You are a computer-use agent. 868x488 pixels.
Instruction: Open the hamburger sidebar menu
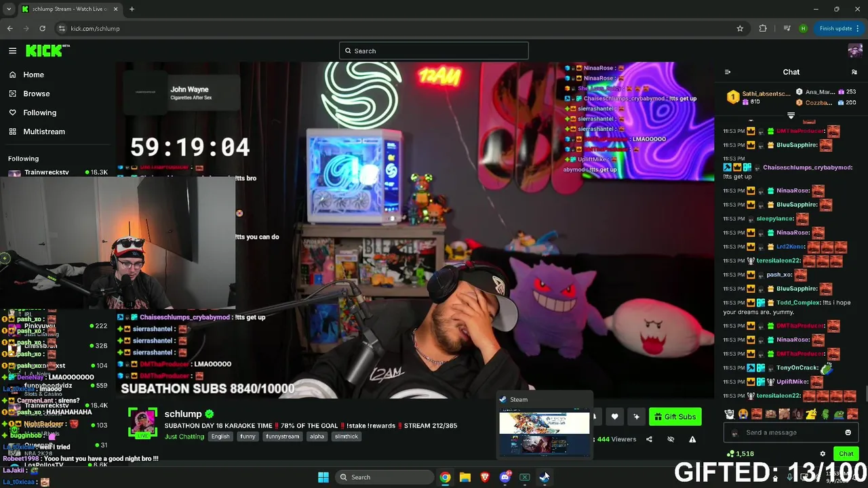coord(12,51)
